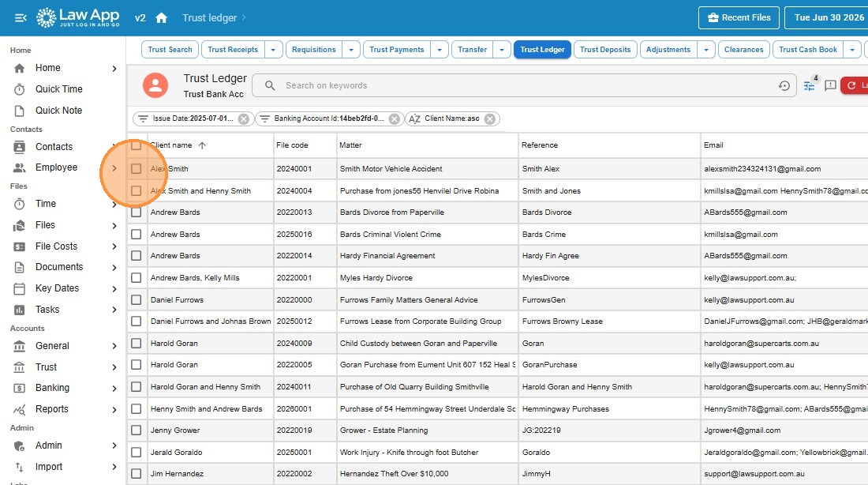Viewport: 868px width, 485px height.
Task: Select checkbox for Bards Criminal Violent Crime row
Action: [137, 235]
